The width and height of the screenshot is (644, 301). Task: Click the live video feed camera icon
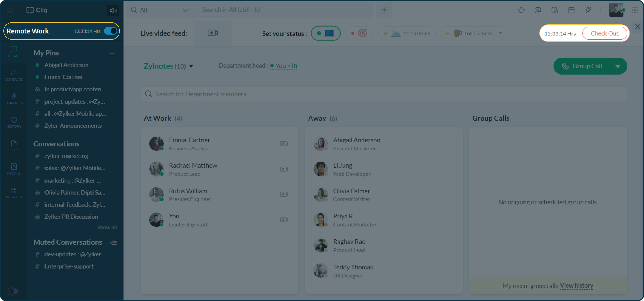[213, 33]
